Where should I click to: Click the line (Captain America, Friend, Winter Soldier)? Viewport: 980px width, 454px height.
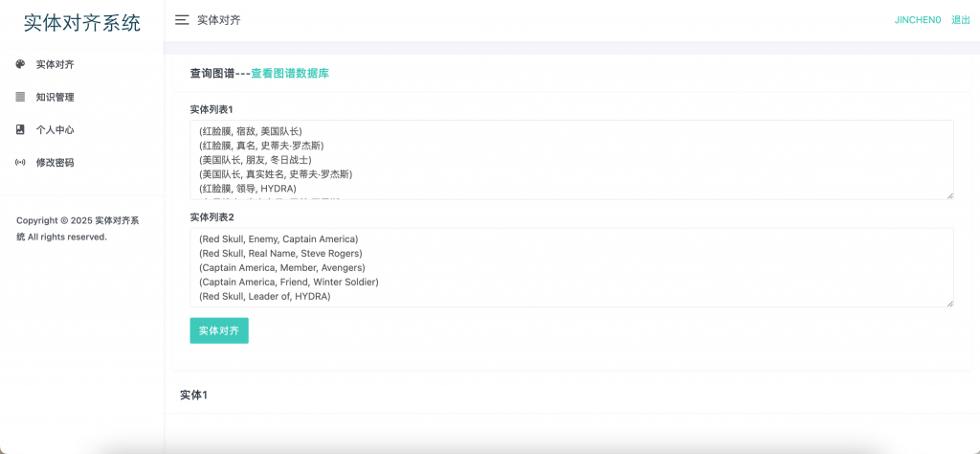[x=289, y=282]
